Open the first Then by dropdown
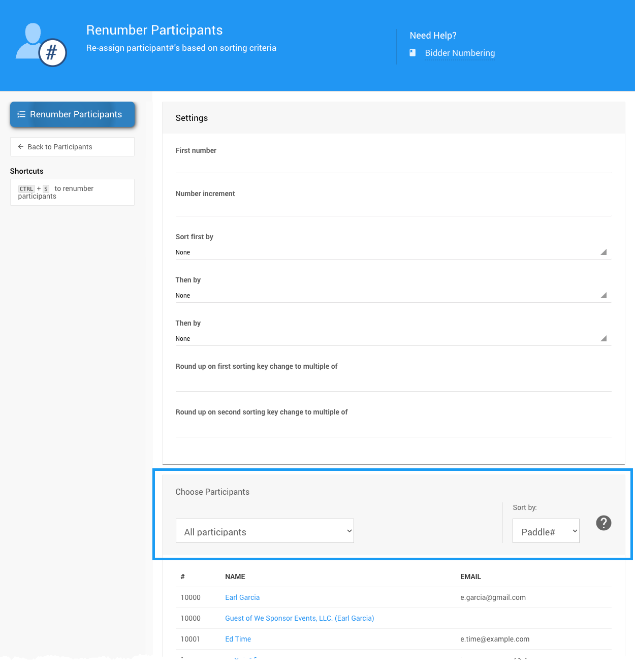The width and height of the screenshot is (635, 672). pos(393,296)
